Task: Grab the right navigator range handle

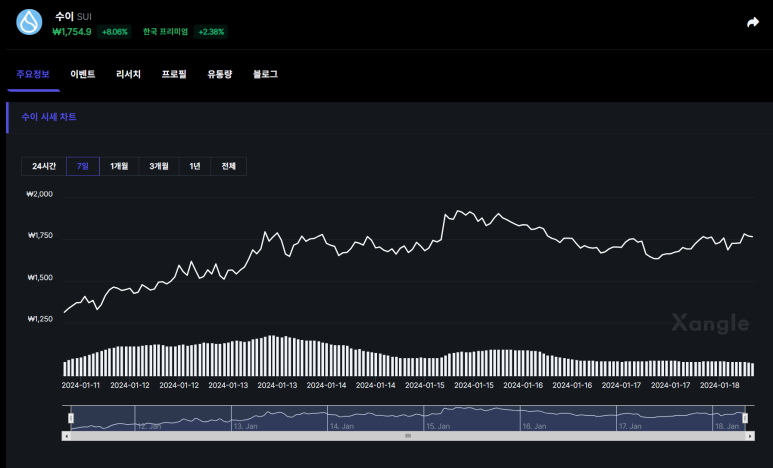Action: (x=745, y=418)
